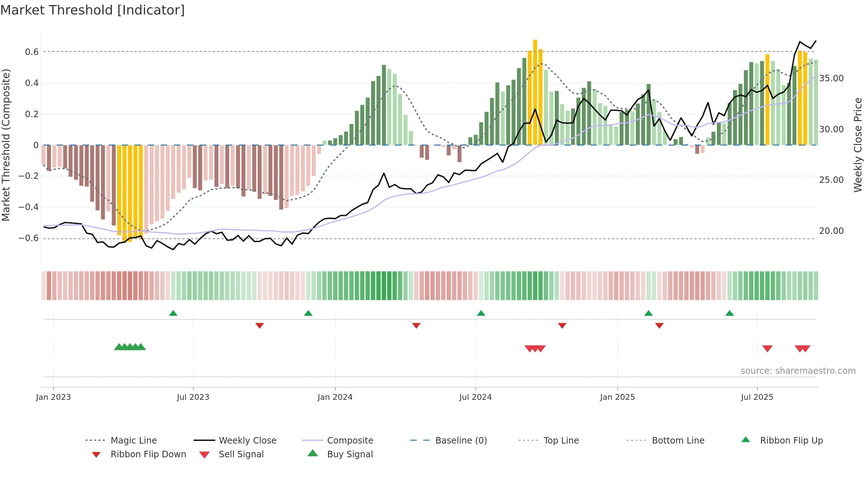Click the Ribbon Flip Down marker in late 2023
This screenshot has width=868, height=488.
260,326
